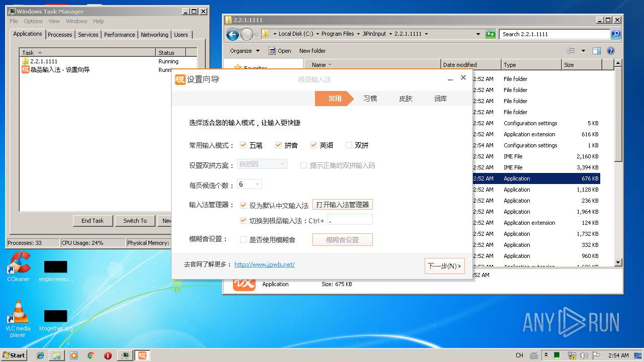Click the search magnifier icon in Explorer
Viewport: 644px width, 362px height.
(616, 34)
